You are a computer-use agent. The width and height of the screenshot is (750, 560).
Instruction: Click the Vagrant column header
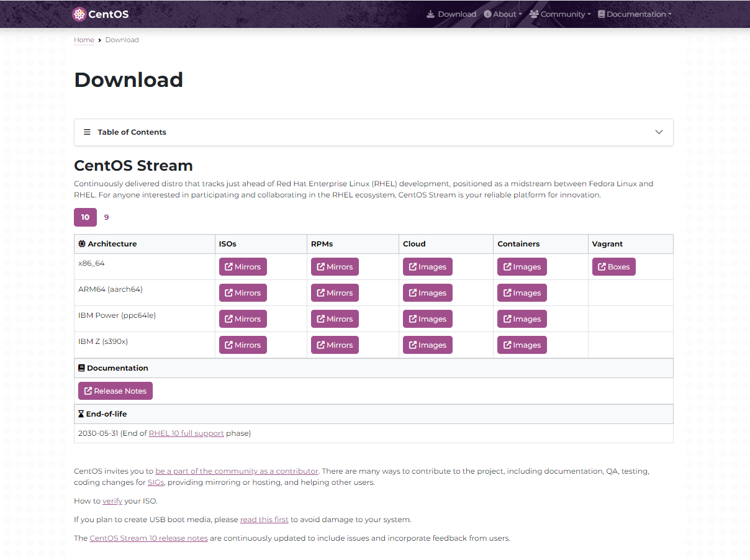pos(631,244)
